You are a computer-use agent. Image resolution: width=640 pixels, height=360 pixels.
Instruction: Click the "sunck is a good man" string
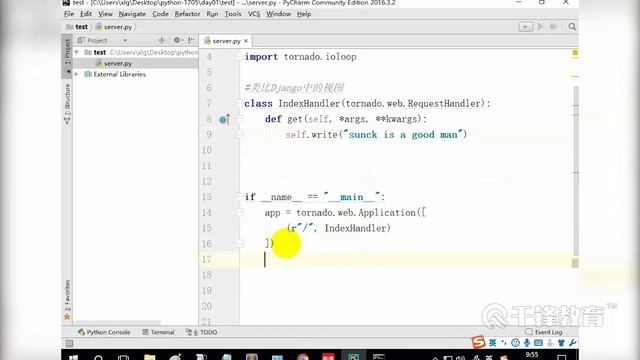tap(404, 135)
